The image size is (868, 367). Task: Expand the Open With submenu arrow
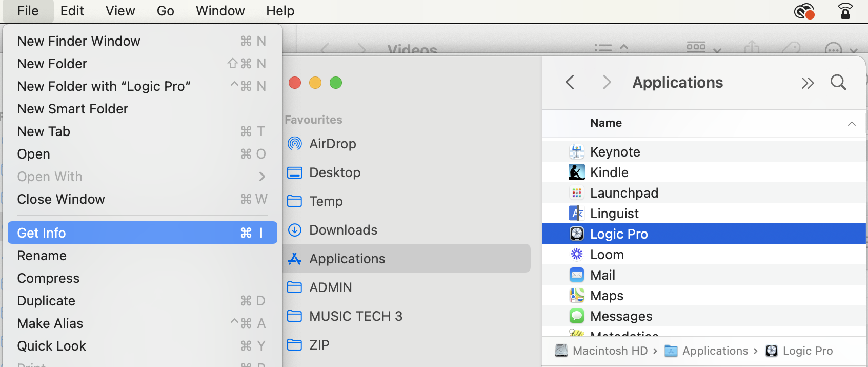click(262, 177)
